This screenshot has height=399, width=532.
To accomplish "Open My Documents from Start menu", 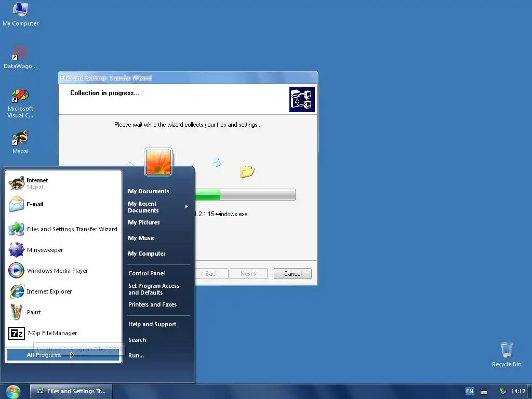I will tap(148, 191).
